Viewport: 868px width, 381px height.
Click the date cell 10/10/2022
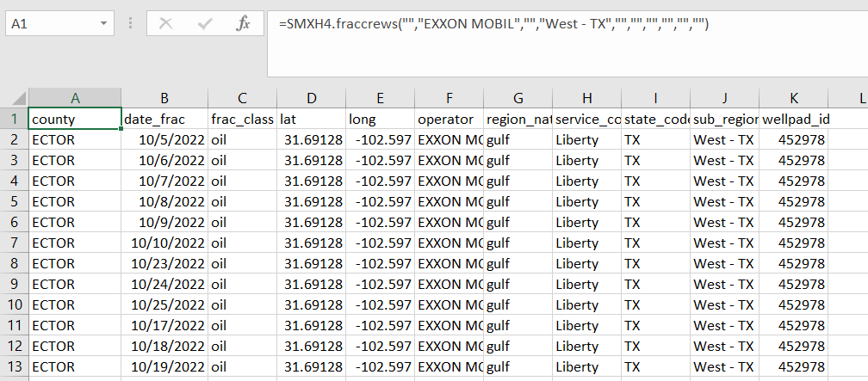[x=165, y=243]
